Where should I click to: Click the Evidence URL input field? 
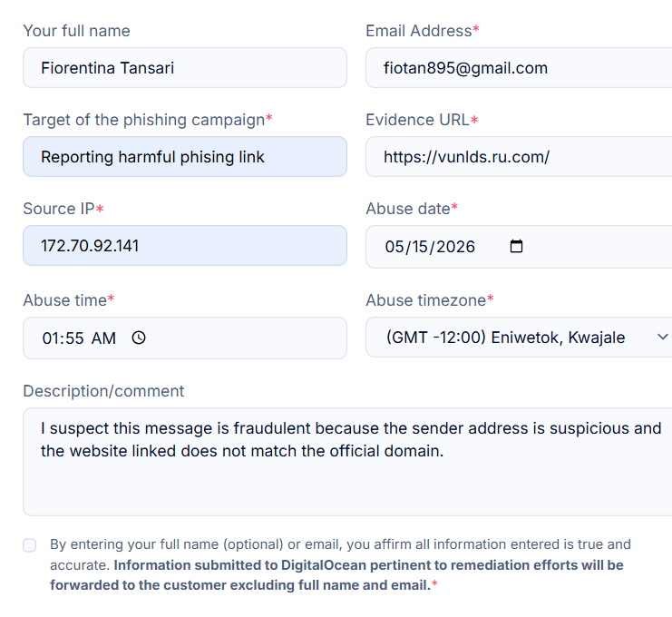519,156
